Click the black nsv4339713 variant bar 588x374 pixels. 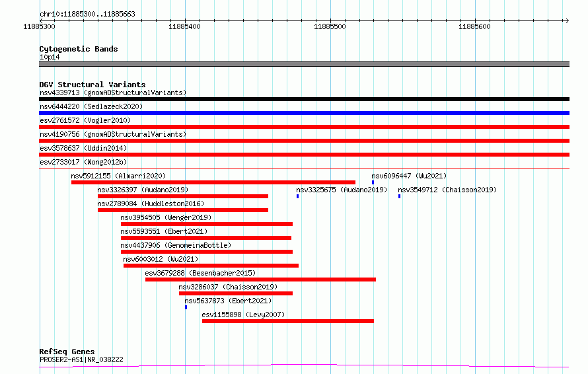coord(304,99)
